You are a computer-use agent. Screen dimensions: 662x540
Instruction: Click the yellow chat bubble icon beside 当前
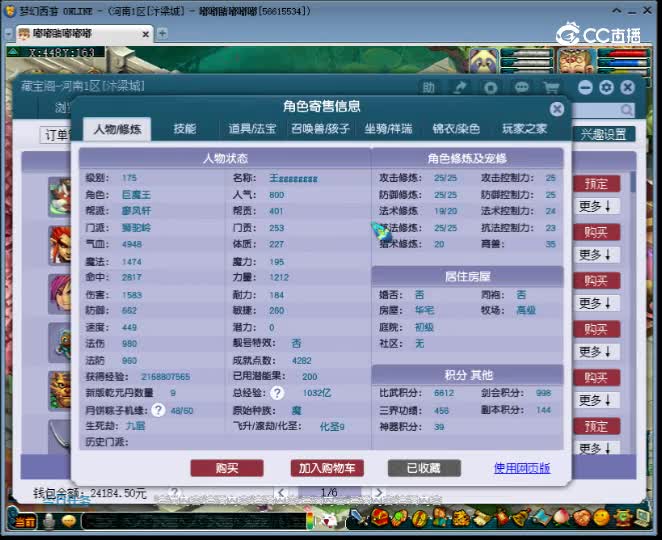(x=69, y=522)
